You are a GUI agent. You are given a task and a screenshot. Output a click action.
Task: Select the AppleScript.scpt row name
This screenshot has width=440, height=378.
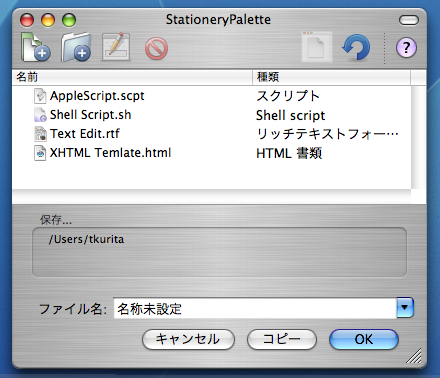pos(97,96)
